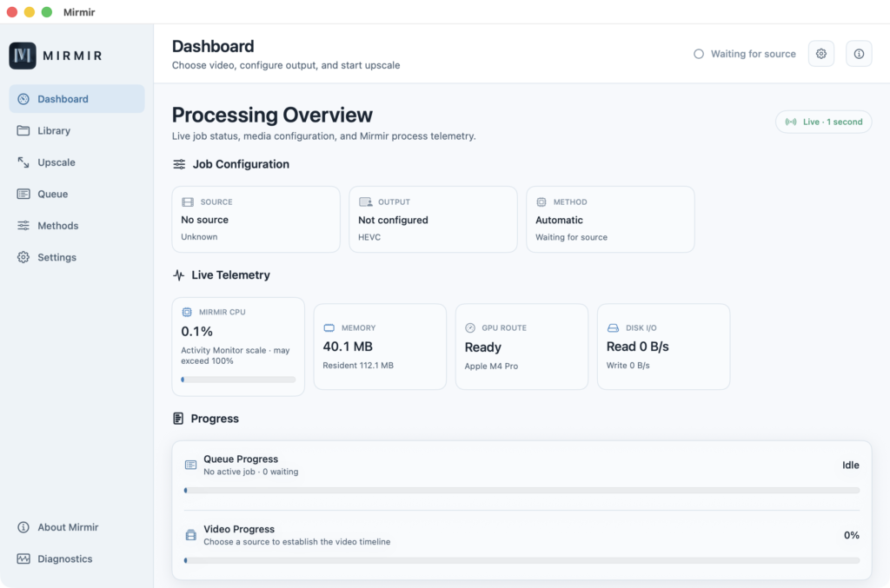Click the Mirmir window title
The height and width of the screenshot is (588, 890).
[79, 12]
